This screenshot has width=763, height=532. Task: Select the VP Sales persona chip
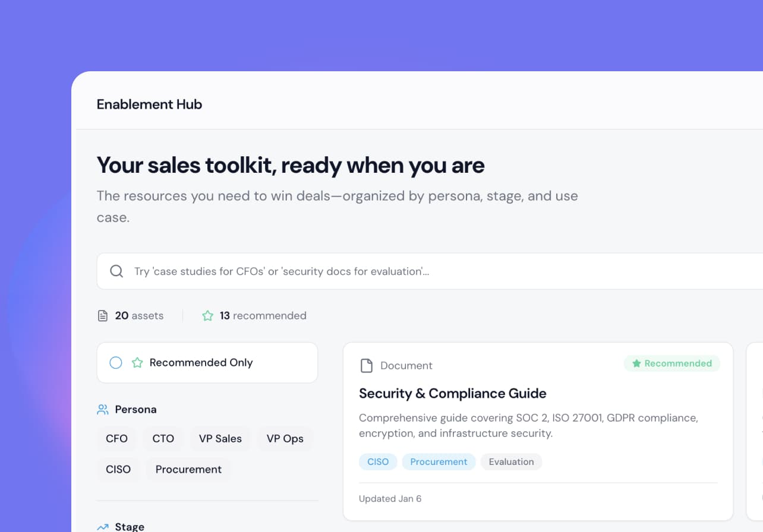[220, 439]
